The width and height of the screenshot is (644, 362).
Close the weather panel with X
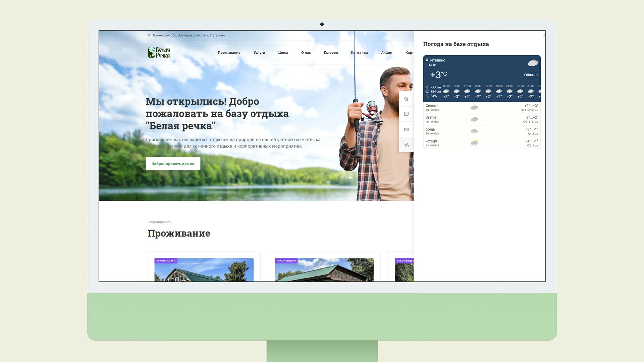(544, 35)
